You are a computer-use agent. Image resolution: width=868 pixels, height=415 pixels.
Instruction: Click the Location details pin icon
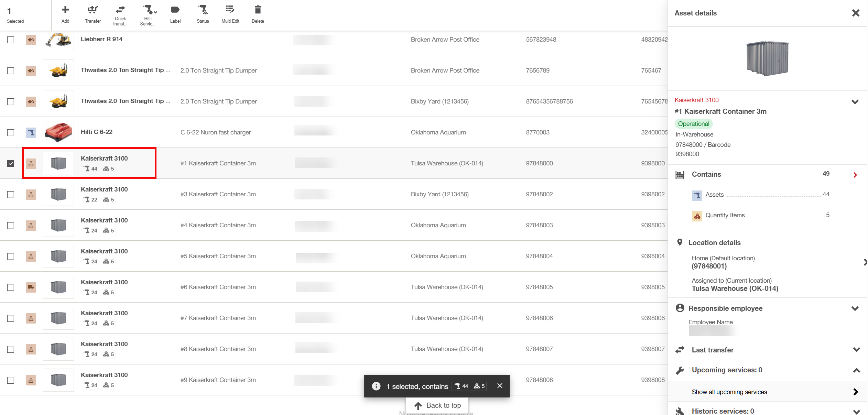coord(680,242)
